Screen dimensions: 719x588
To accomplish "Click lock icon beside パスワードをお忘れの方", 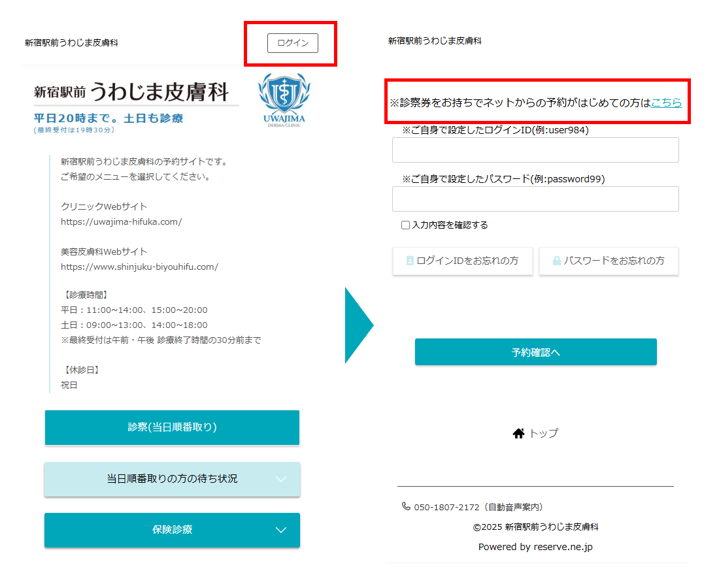I will click(x=557, y=261).
